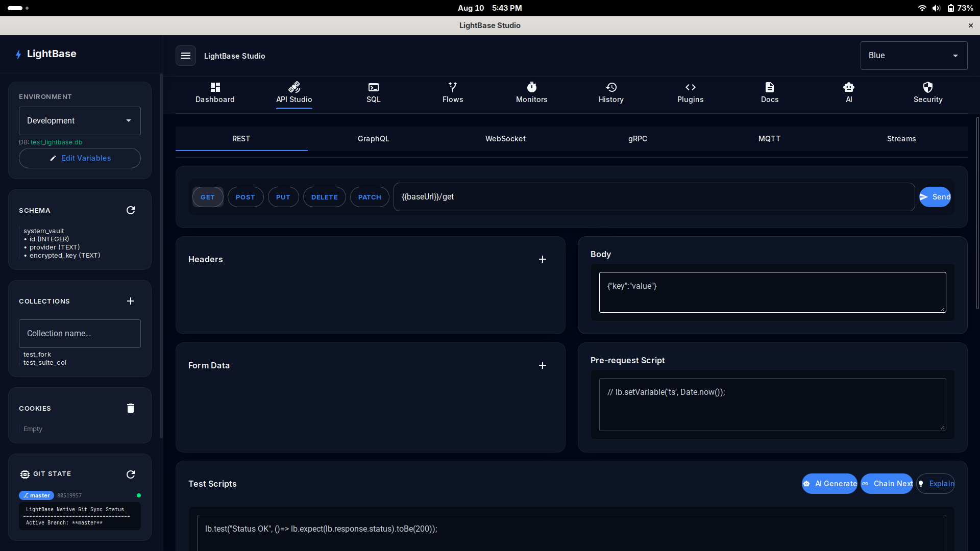980x551 pixels.
Task: Click inside the Test Scripts editor
Action: tap(571, 533)
